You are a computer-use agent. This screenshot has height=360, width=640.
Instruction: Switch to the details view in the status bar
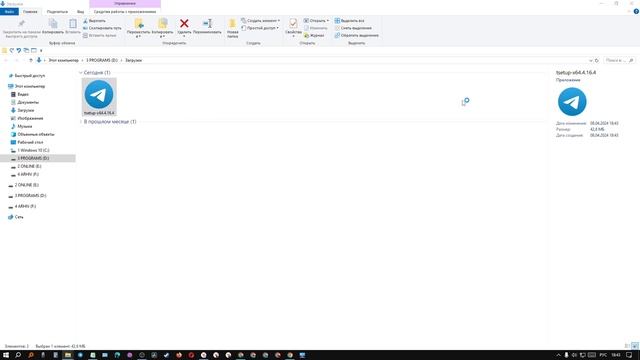click(x=627, y=346)
